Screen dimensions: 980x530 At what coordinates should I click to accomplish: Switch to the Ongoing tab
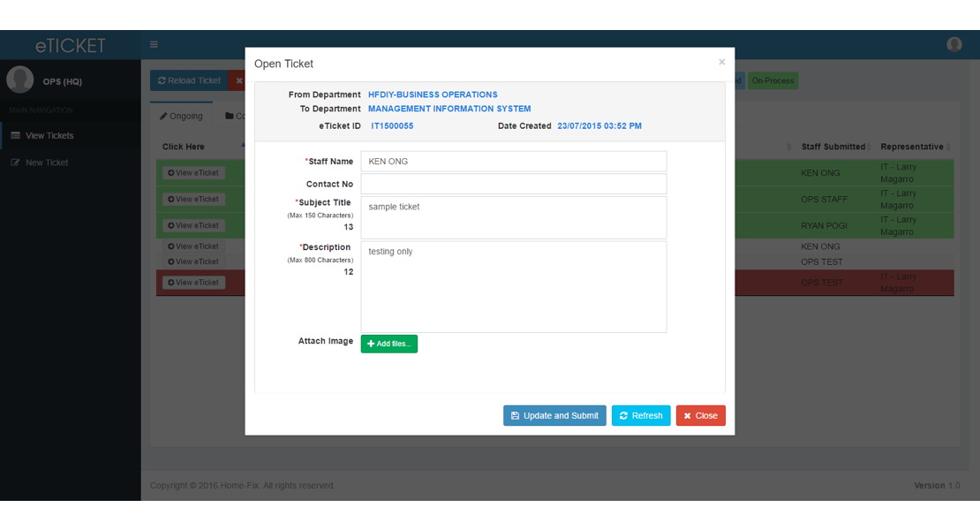point(181,116)
